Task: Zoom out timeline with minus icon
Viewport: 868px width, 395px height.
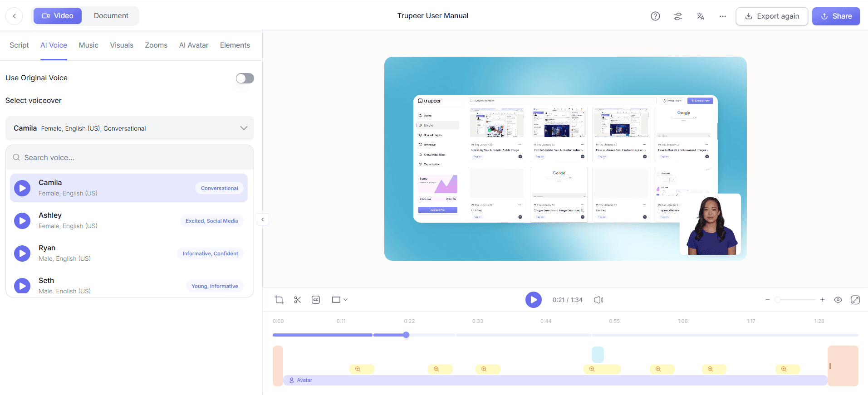Action: click(x=767, y=300)
